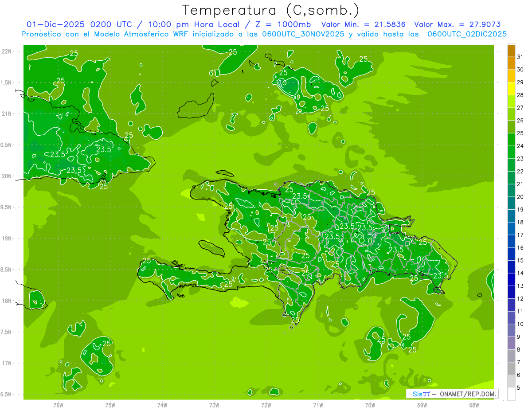Viewport: 532px width, 411px height.
Task: Click the 17N latitude axis label
Action: (8, 364)
